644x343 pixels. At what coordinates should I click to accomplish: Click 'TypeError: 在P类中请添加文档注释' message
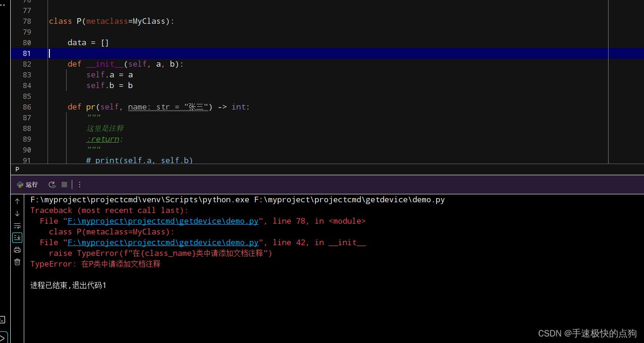tap(96, 264)
